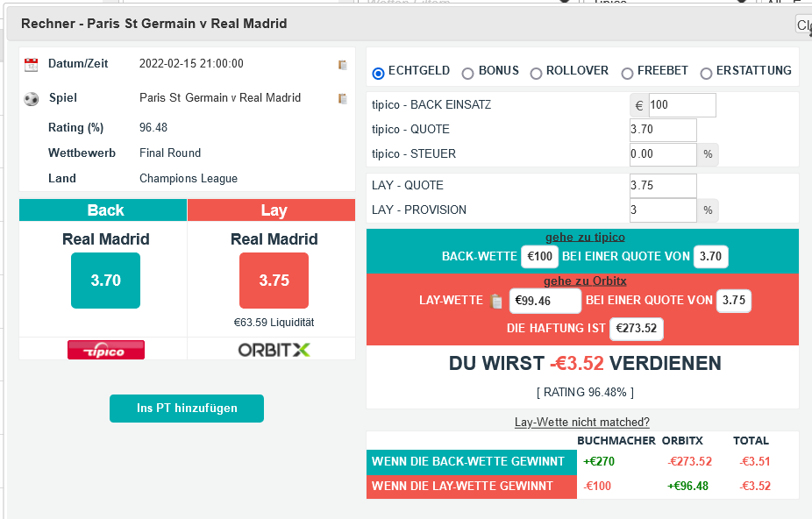812x519 pixels.
Task: Click the '€63.59 Liquidität' text
Action: tap(274, 322)
